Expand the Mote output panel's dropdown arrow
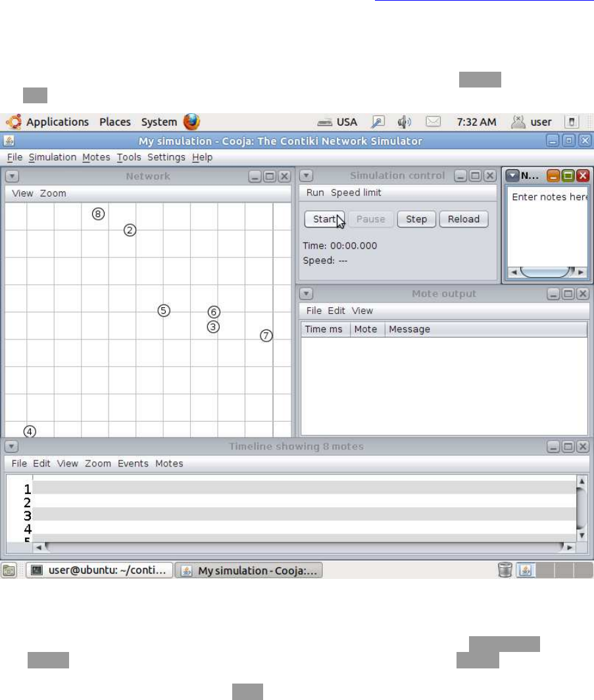The width and height of the screenshot is (594, 700). pyautogui.click(x=306, y=293)
